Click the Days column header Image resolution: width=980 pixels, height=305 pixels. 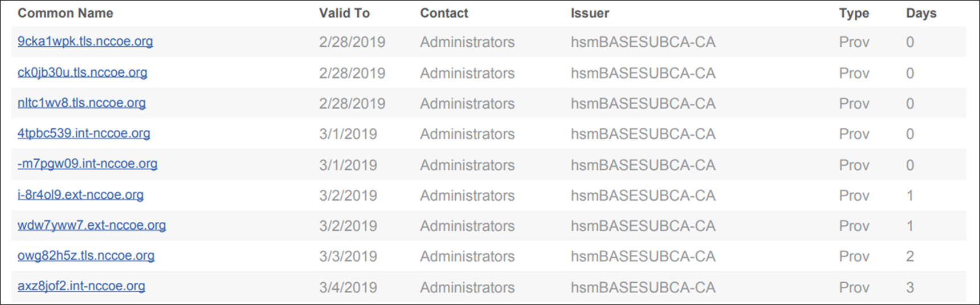pyautogui.click(x=921, y=13)
